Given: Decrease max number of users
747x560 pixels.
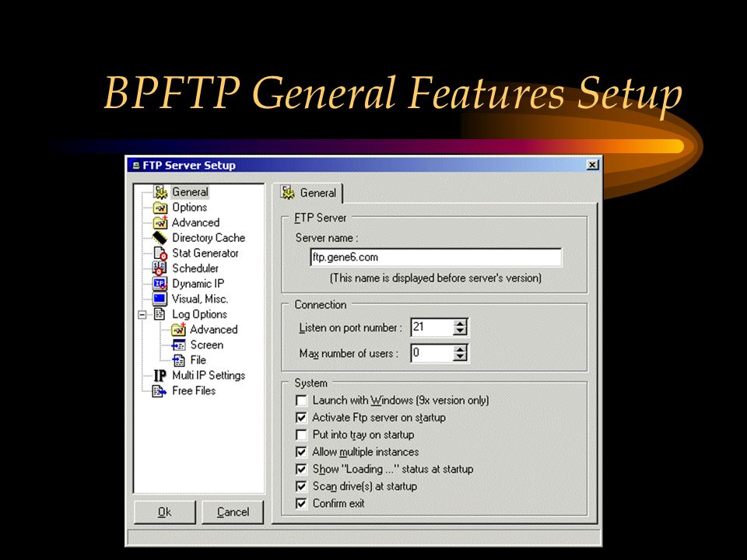Looking at the screenshot, I should pos(460,357).
